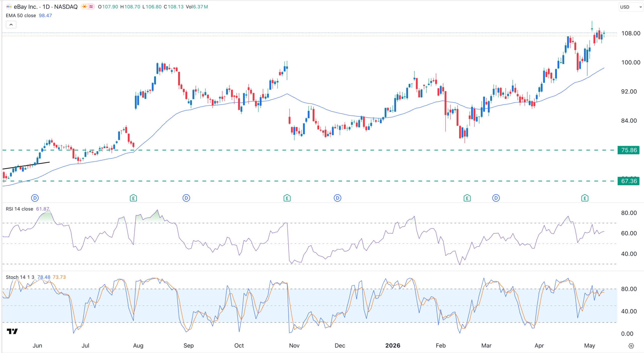Image resolution: width=644 pixels, height=353 pixels.
Task: Click the Nov label on the time axis
Action: tap(294, 346)
